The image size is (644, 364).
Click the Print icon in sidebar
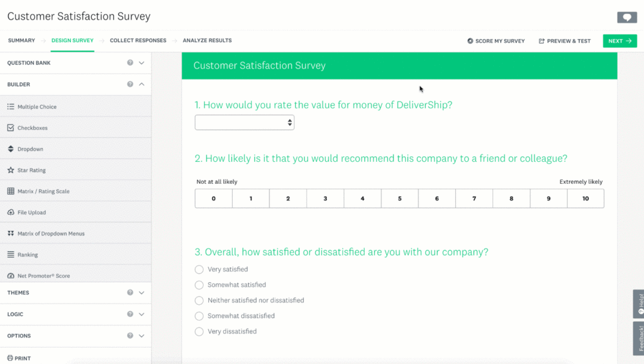(11, 358)
